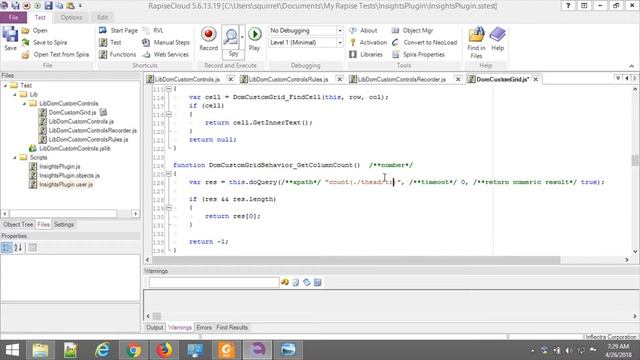Open a test with the Open icon
Screen dimensions: 640x360
point(35,31)
